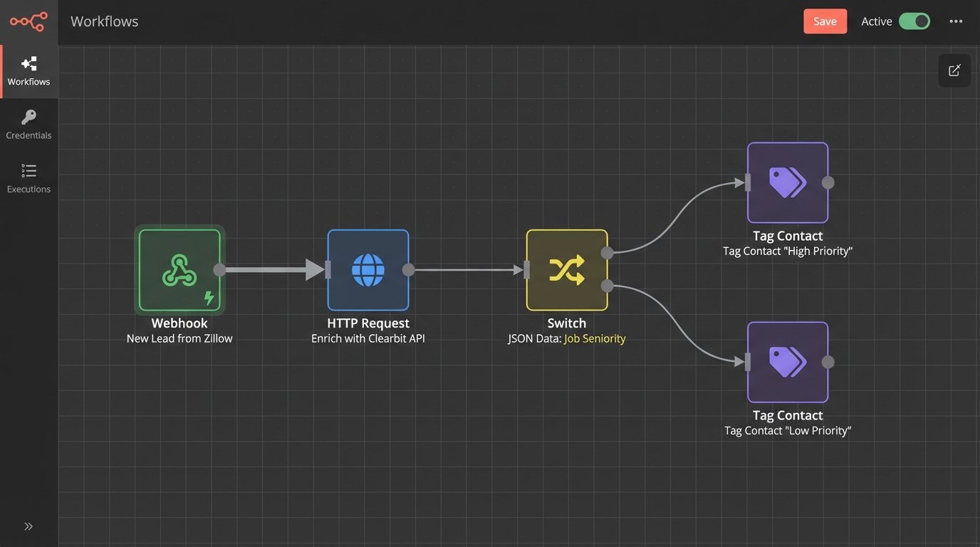Image resolution: width=980 pixels, height=547 pixels.
Task: Click the HTTP Request node output connector
Action: [x=408, y=270]
